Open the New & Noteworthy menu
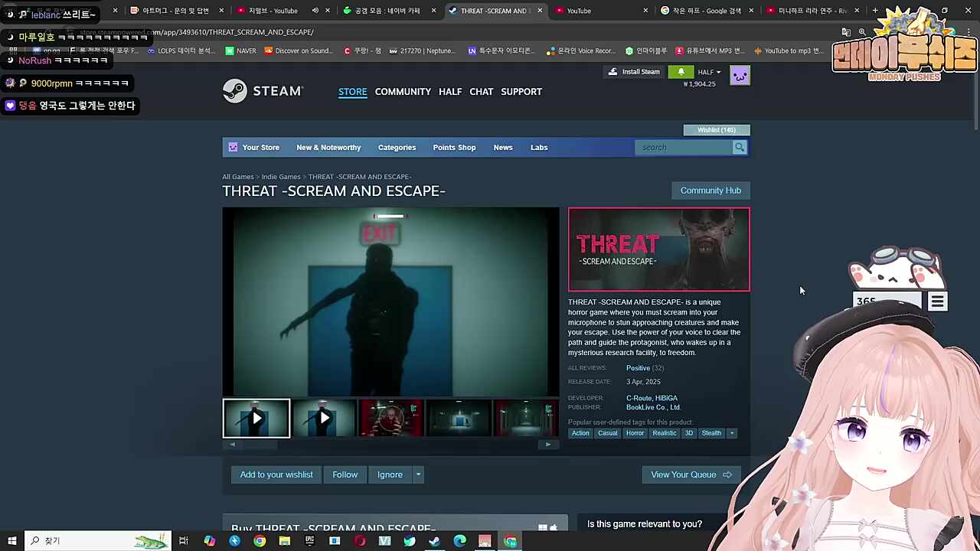Image resolution: width=980 pixels, height=551 pixels. pyautogui.click(x=328, y=147)
